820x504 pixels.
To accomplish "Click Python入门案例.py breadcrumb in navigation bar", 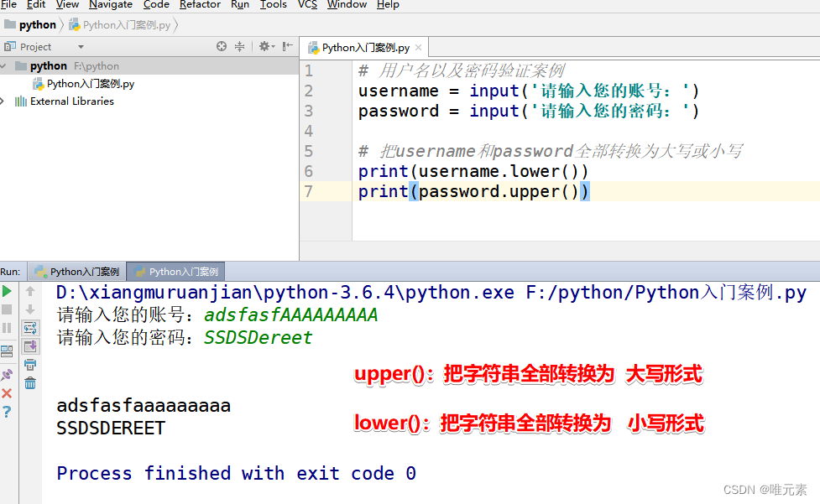I will [120, 24].
